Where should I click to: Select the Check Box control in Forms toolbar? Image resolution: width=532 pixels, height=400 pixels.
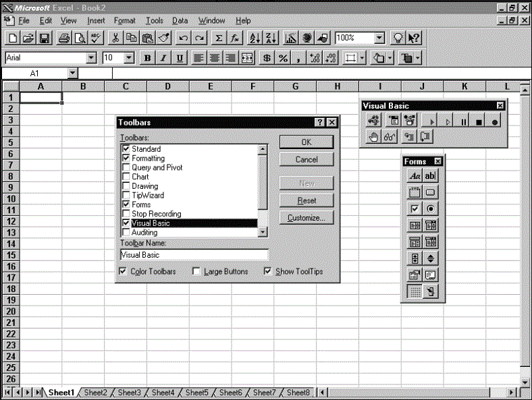coord(415,208)
